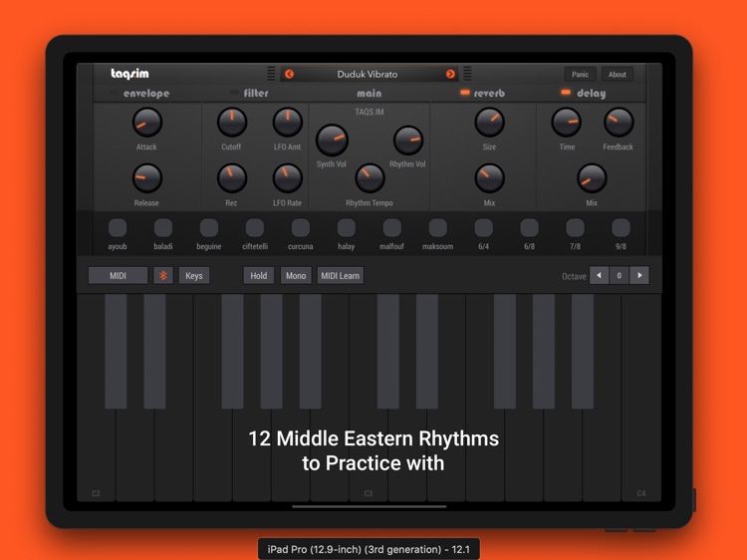747x560 pixels.
Task: Go to the previous preset with left arrow
Action: click(x=289, y=74)
